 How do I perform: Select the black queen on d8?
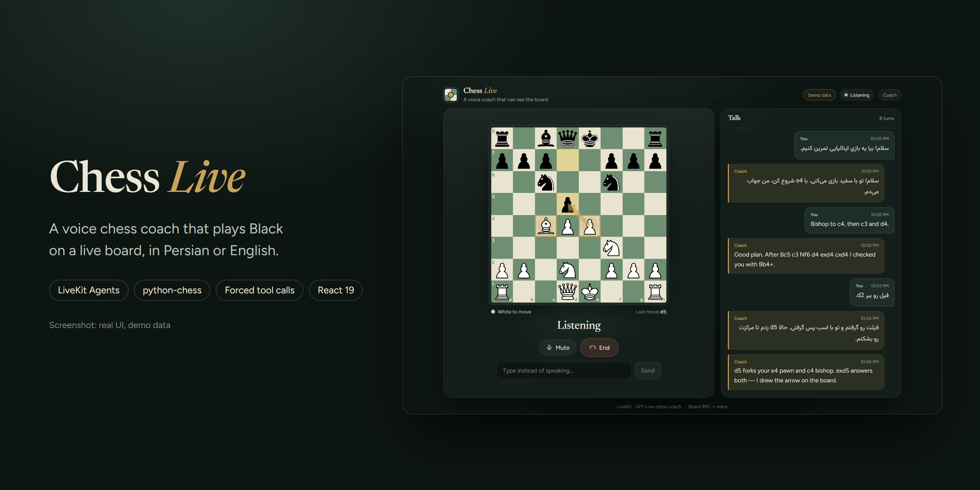[x=568, y=138]
